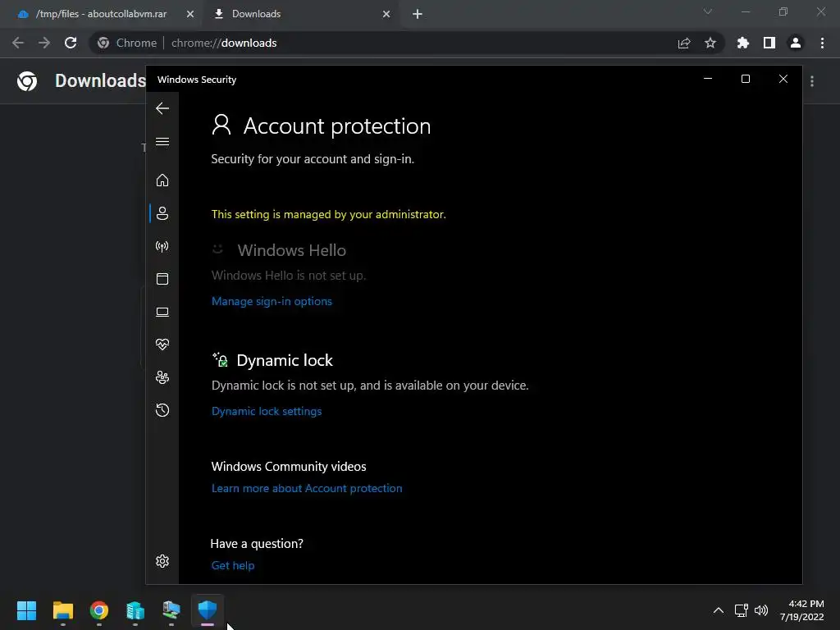840x630 pixels.
Task: Open the Windows Security hamburger menu
Action: [162, 141]
